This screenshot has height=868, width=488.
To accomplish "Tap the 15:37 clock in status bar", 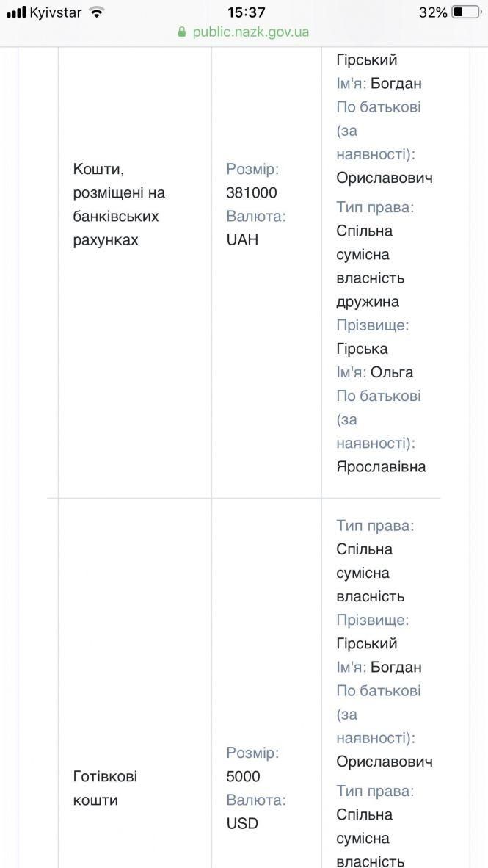I will pyautogui.click(x=246, y=12).
